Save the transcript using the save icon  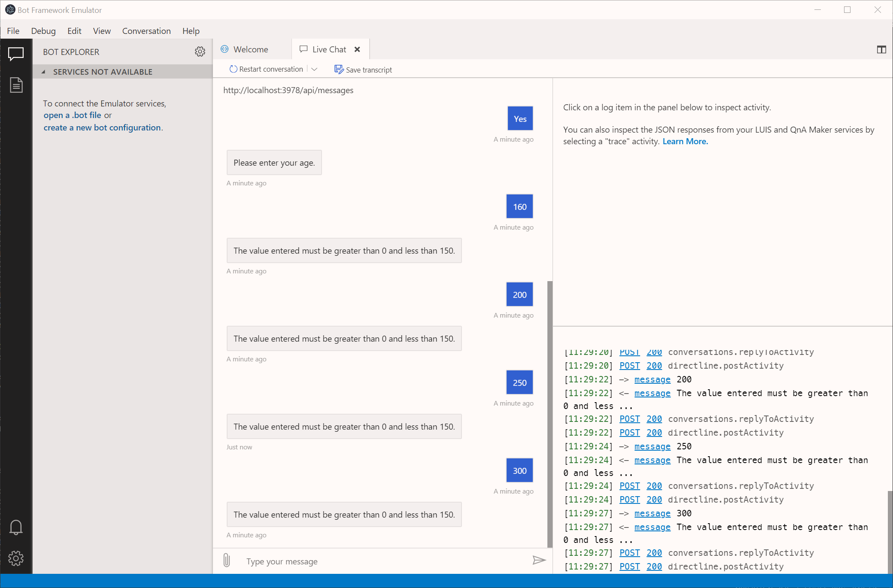click(x=338, y=69)
